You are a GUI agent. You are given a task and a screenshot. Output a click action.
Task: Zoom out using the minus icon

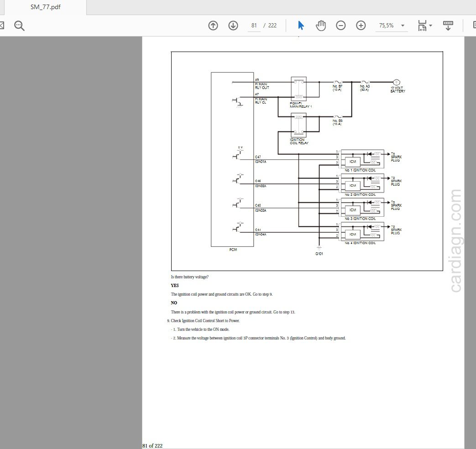(x=341, y=26)
